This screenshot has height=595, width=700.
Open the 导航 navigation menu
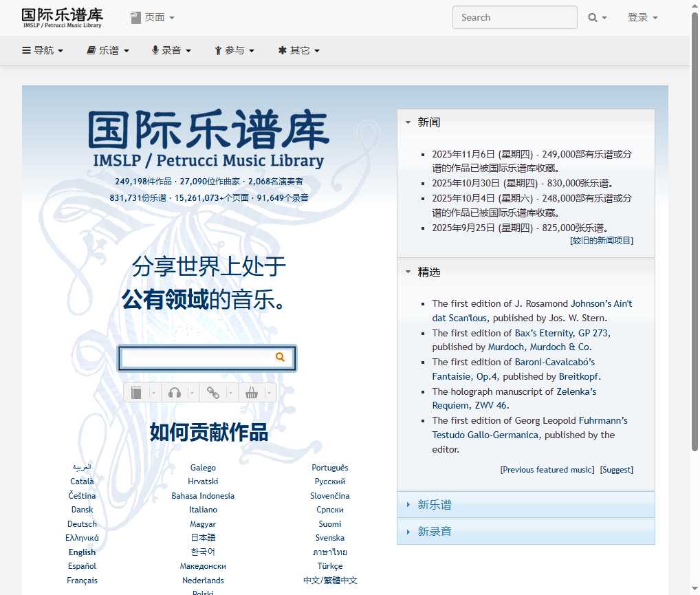[43, 50]
